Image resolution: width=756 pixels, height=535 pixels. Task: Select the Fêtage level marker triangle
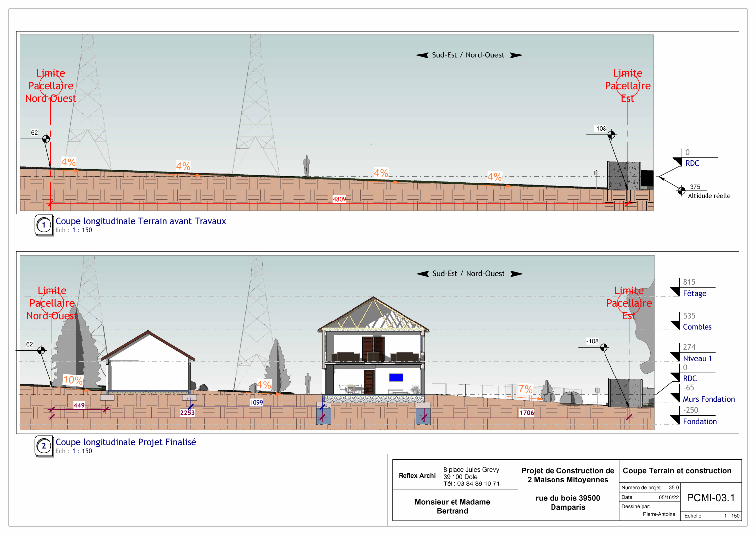point(675,292)
